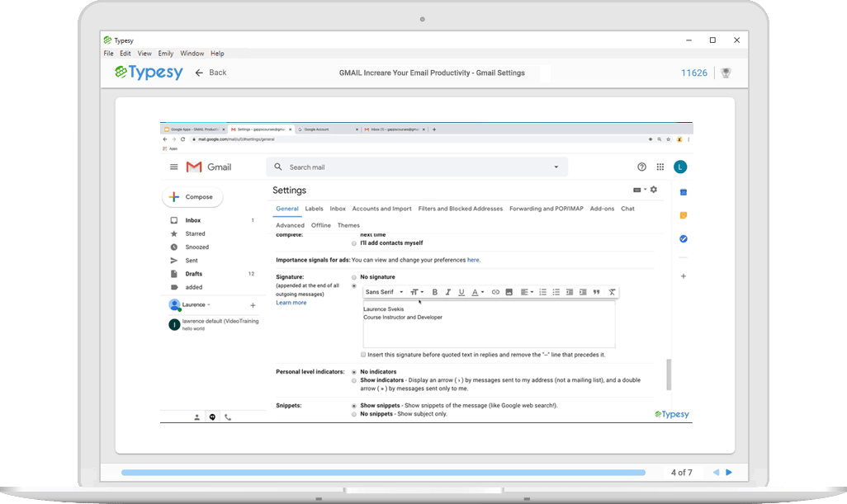Go to the previous Typesy slide

pos(716,472)
